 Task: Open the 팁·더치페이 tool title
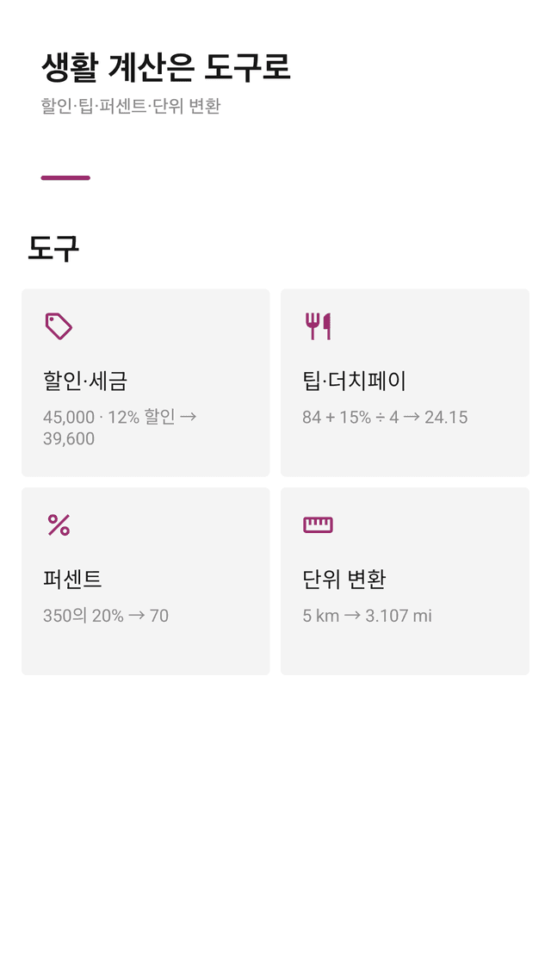pyautogui.click(x=354, y=381)
